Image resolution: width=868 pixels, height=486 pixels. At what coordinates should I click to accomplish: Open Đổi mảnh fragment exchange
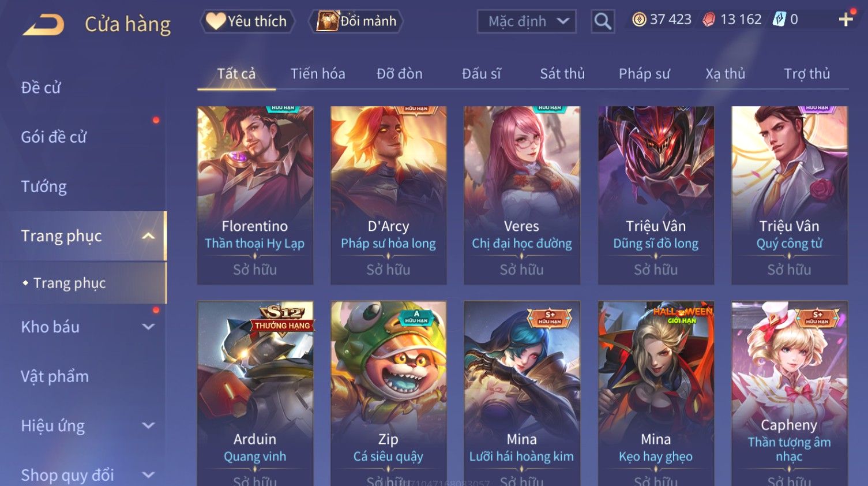point(356,21)
